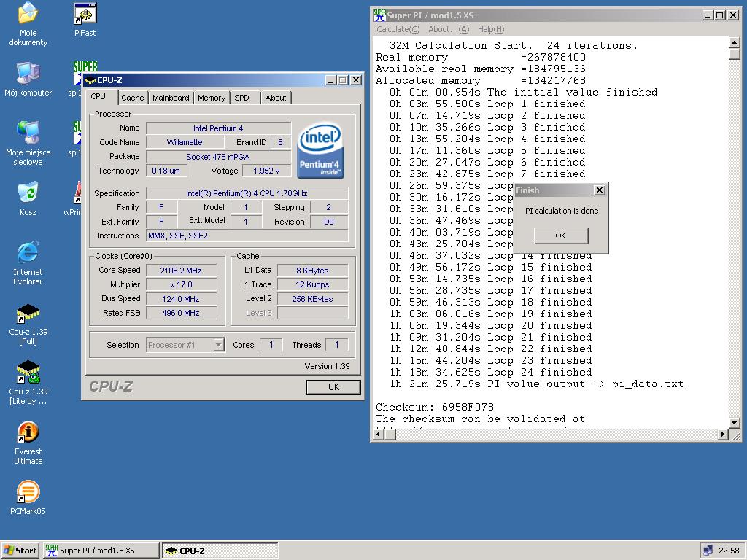Click the Multiplier value x 17.0

pos(181,285)
